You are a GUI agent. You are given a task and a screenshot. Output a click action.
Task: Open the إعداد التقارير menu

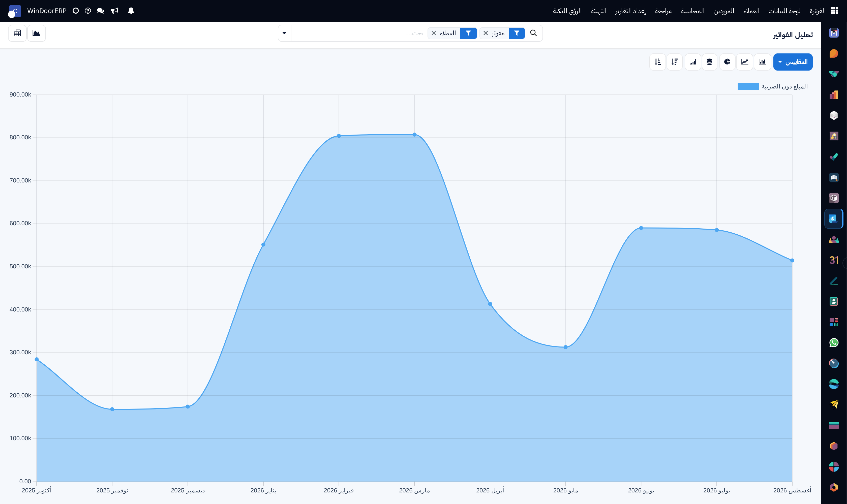point(630,11)
